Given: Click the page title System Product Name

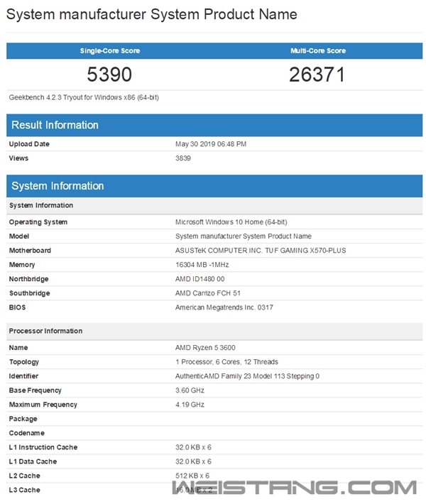Looking at the screenshot, I should click(152, 14).
